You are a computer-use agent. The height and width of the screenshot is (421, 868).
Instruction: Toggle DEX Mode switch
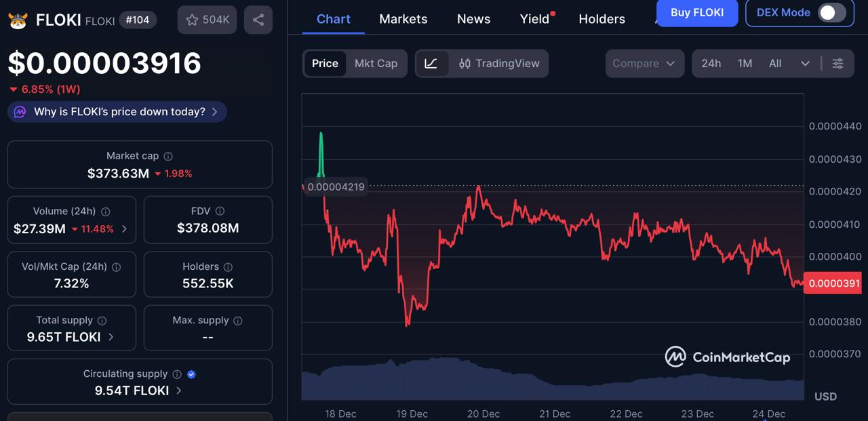(833, 13)
